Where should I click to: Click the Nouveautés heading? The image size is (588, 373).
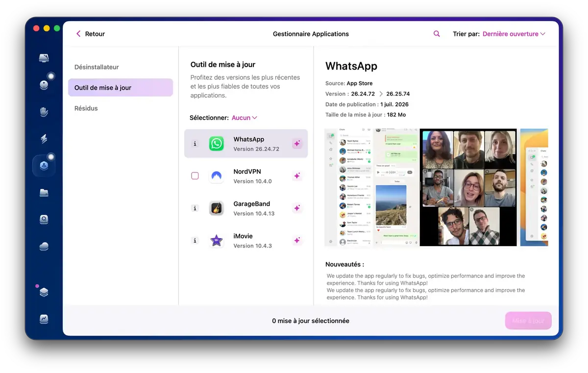point(344,265)
